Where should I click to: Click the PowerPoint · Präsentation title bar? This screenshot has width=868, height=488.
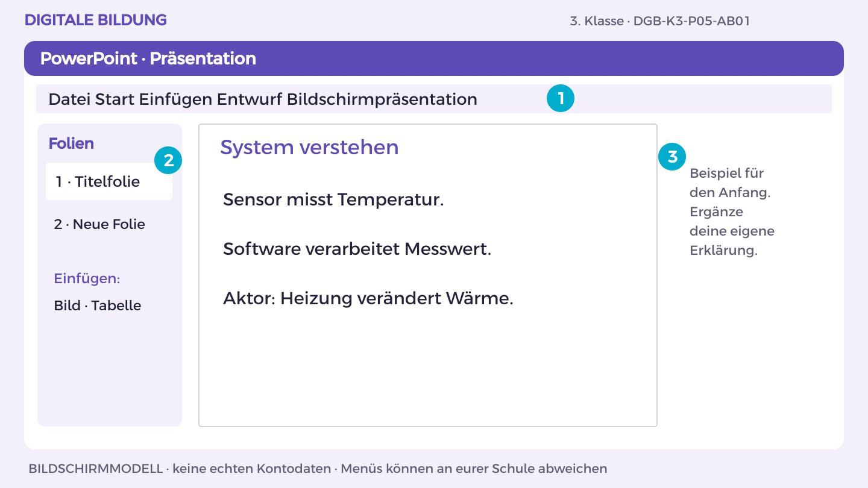pyautogui.click(x=434, y=58)
